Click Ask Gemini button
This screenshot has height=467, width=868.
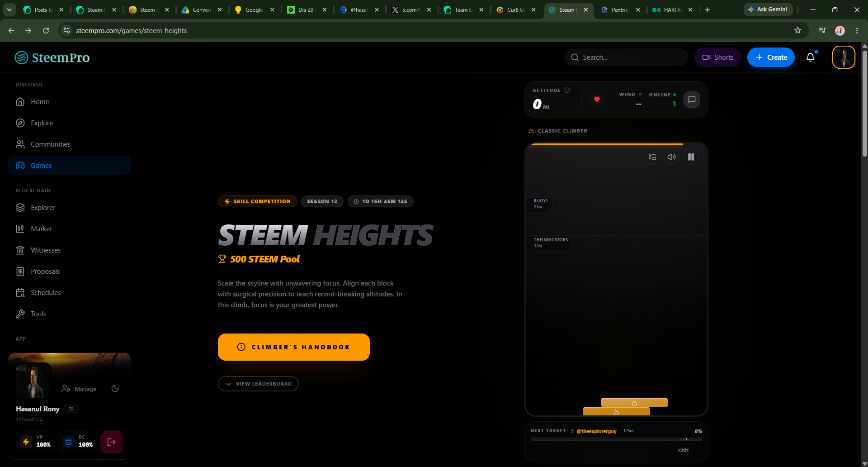[768, 10]
